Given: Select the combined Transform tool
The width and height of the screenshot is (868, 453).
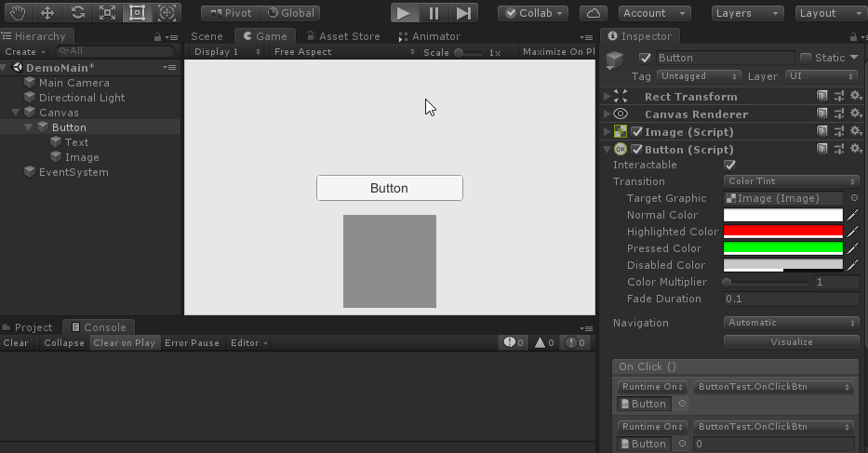Looking at the screenshot, I should (167, 13).
